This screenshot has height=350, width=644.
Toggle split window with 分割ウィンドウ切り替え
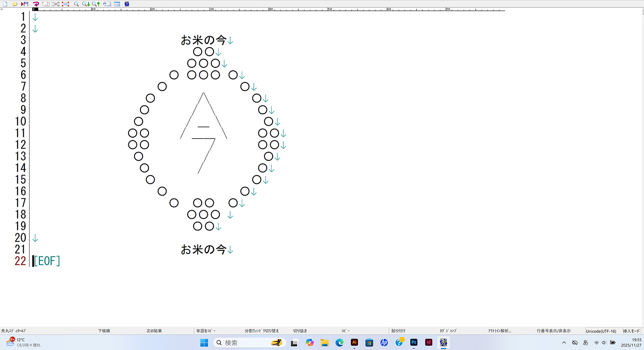(261, 331)
